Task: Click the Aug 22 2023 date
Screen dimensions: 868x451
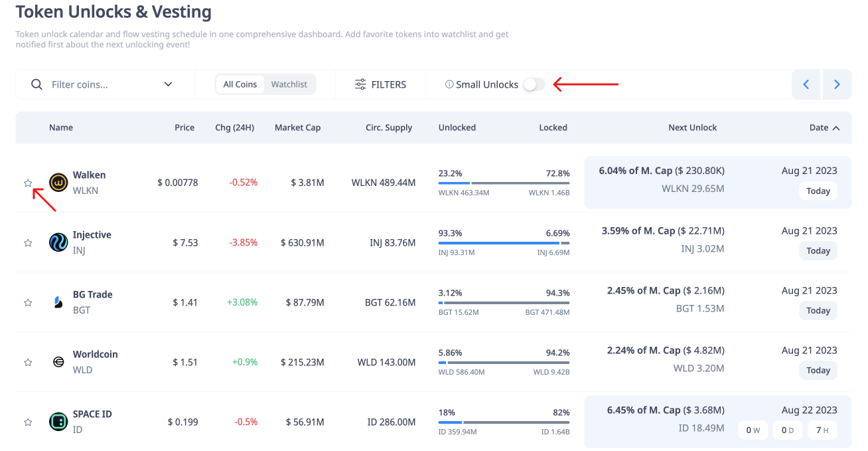Action: pos(810,410)
